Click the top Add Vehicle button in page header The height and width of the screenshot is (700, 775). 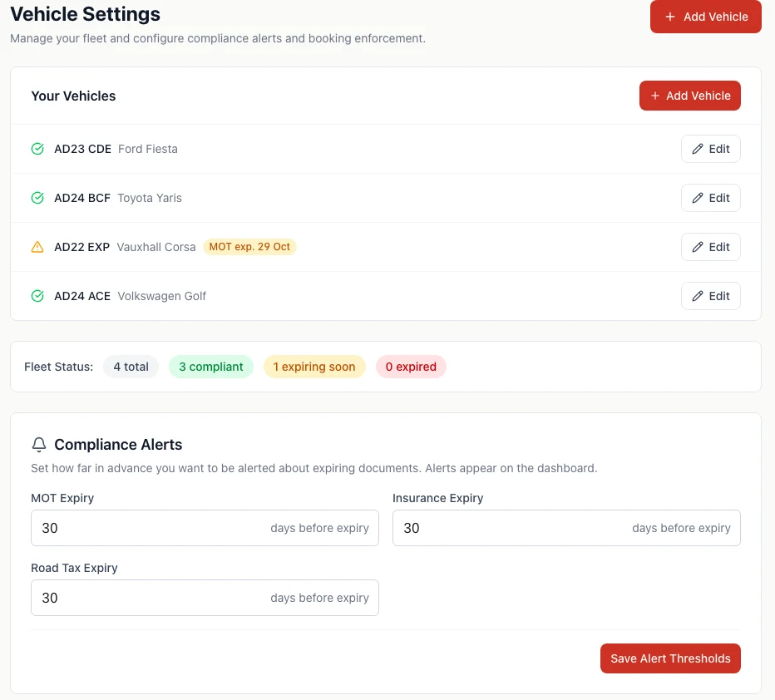(x=705, y=17)
